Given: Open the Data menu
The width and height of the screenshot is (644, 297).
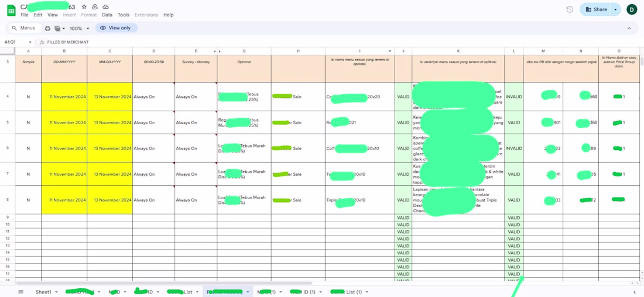Looking at the screenshot, I should pos(107,15).
